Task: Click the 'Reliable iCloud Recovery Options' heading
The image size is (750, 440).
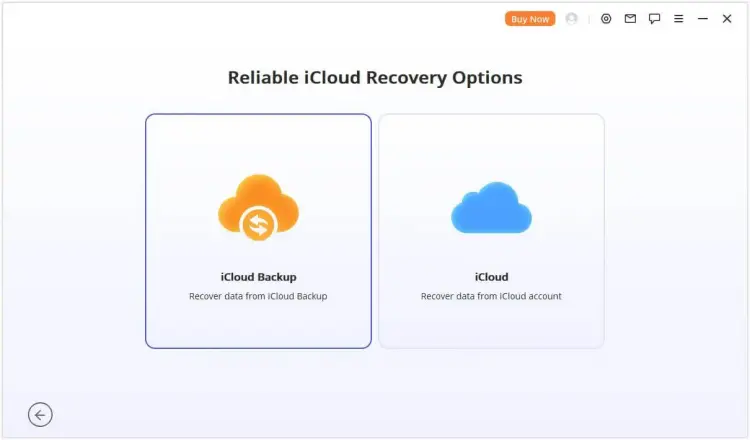Action: (x=375, y=77)
